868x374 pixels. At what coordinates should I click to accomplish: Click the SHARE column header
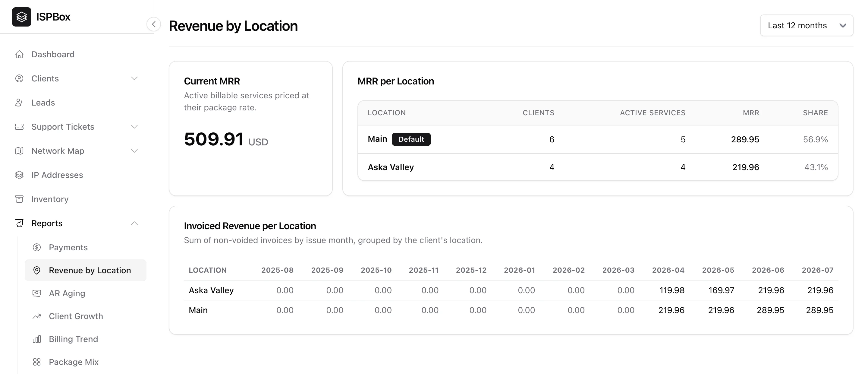[x=816, y=113]
